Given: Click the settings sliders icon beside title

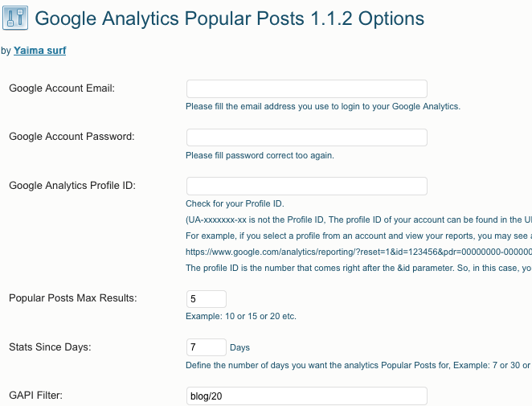Looking at the screenshot, I should (15, 18).
